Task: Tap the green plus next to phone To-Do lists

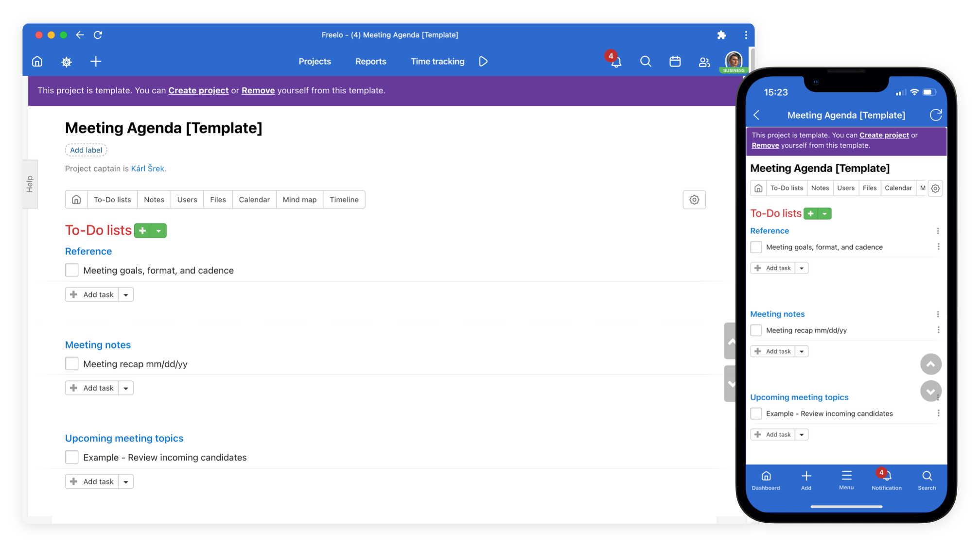Action: pos(811,214)
